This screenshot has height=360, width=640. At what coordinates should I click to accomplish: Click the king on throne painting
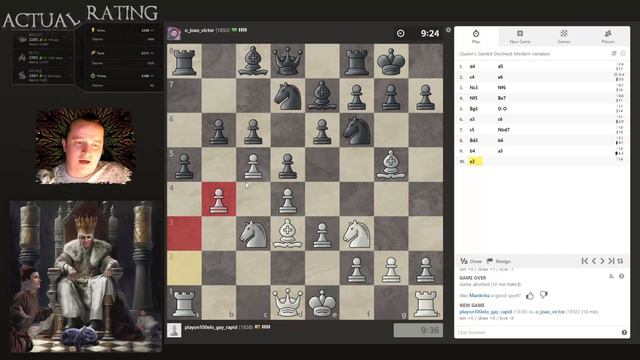(x=86, y=276)
